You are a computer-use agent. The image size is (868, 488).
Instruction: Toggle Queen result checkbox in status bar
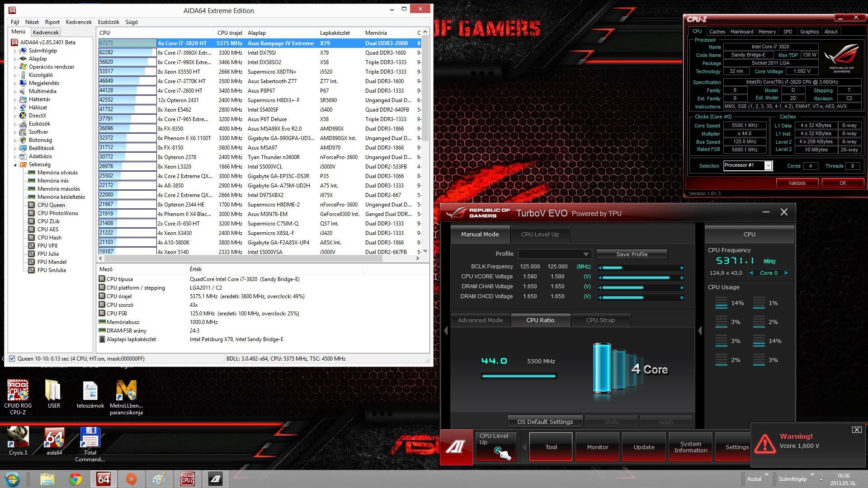pos(12,358)
